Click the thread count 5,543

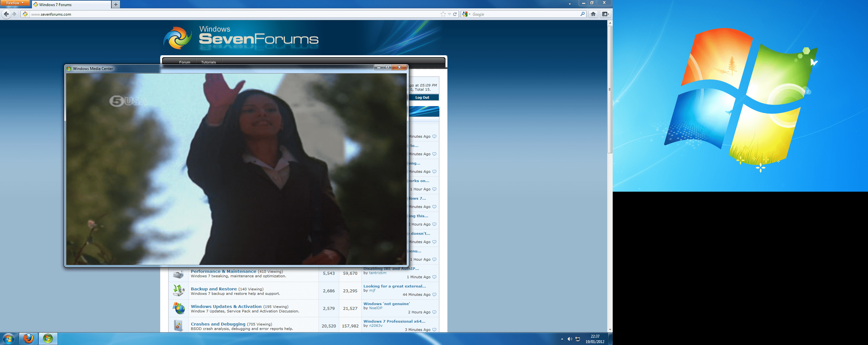click(x=329, y=273)
